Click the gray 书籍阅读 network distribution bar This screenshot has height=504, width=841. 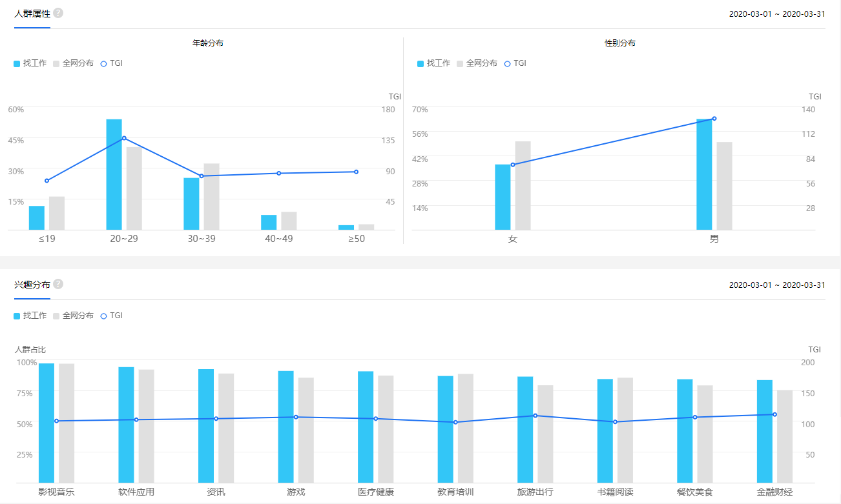click(625, 430)
